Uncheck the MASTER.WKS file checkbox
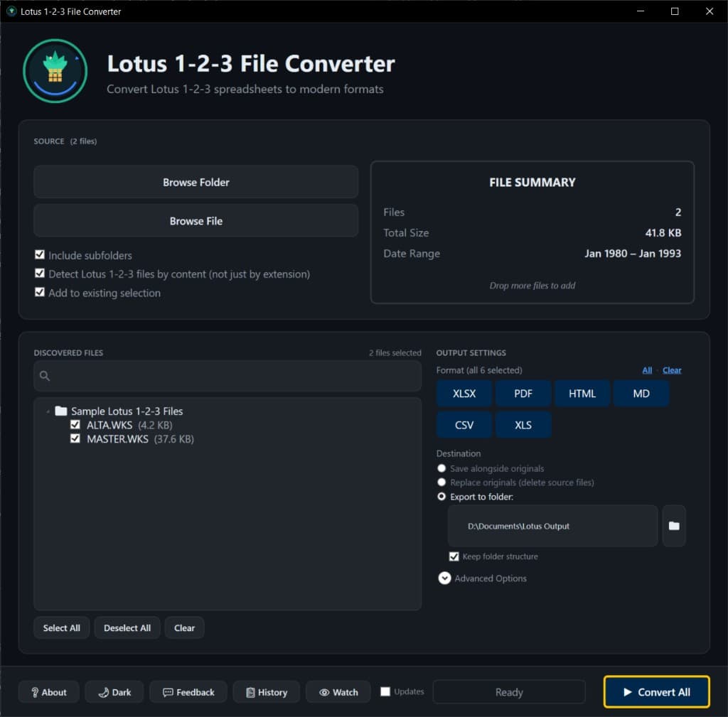 75,438
